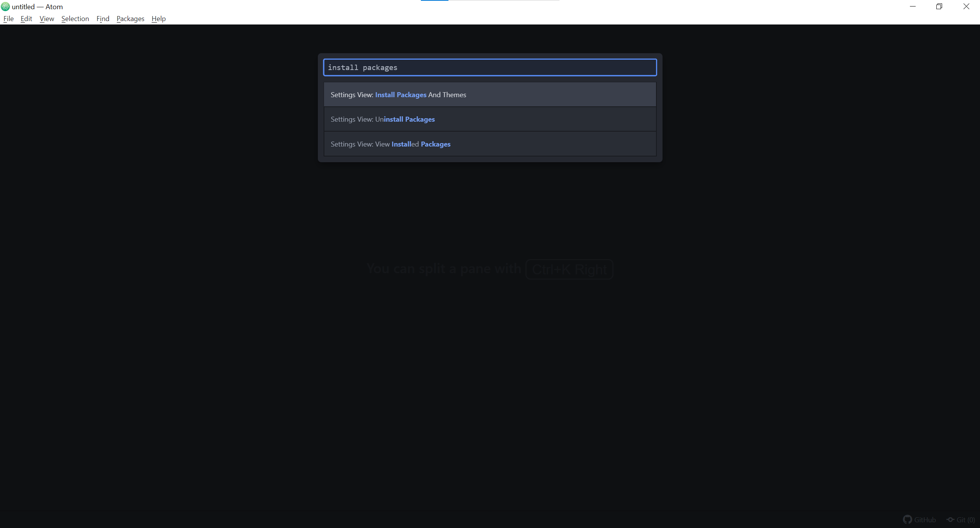
Task: Click inside the command palette input field
Action: 490,67
